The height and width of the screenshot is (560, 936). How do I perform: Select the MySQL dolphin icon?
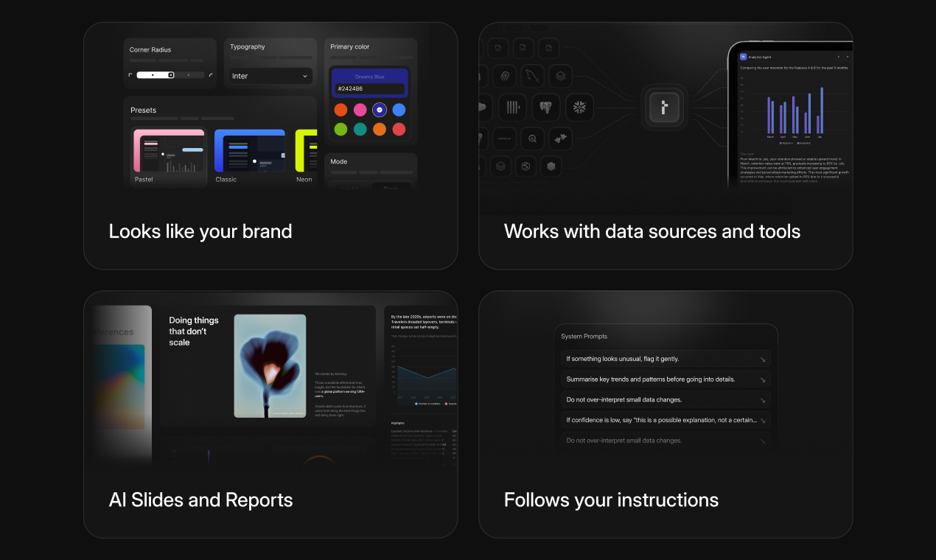click(x=532, y=77)
